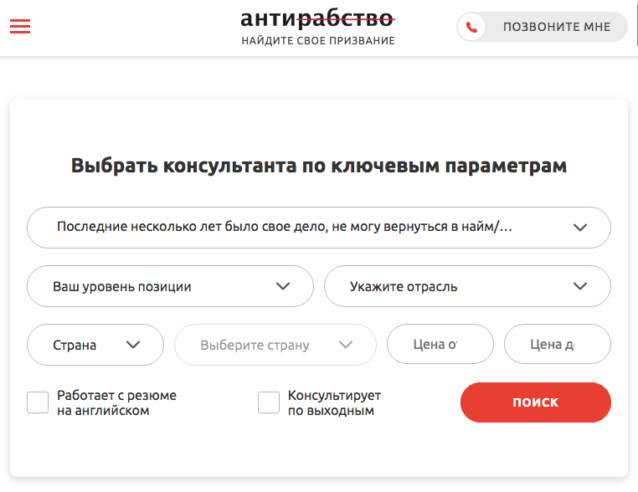Expand Ваш уровень позиции dropdown
This screenshot has width=638, height=492.
click(x=170, y=286)
